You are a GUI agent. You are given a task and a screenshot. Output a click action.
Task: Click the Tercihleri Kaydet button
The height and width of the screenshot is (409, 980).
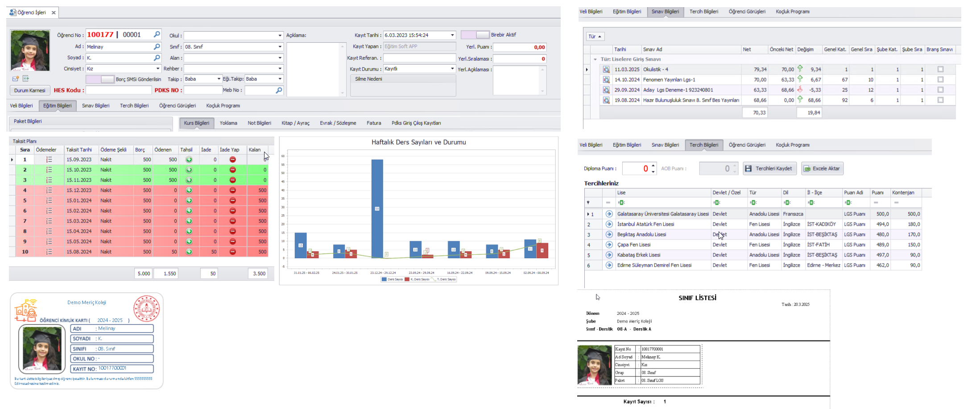coord(770,169)
